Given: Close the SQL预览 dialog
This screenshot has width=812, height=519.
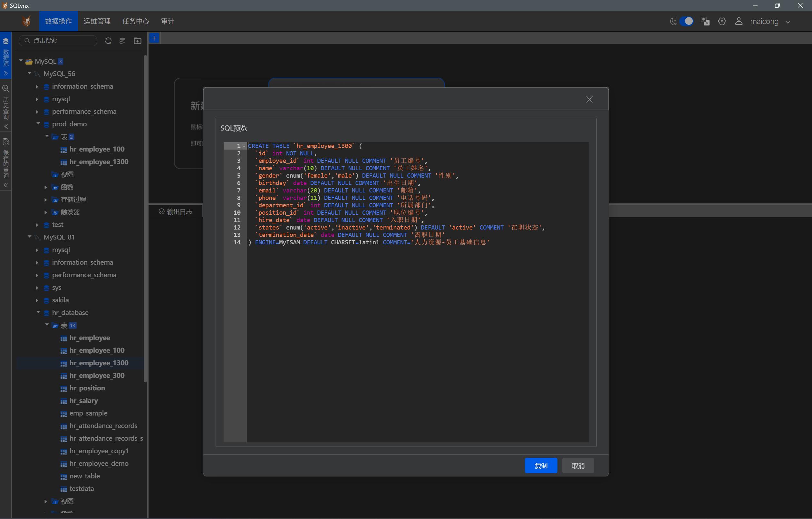Looking at the screenshot, I should click(x=589, y=100).
